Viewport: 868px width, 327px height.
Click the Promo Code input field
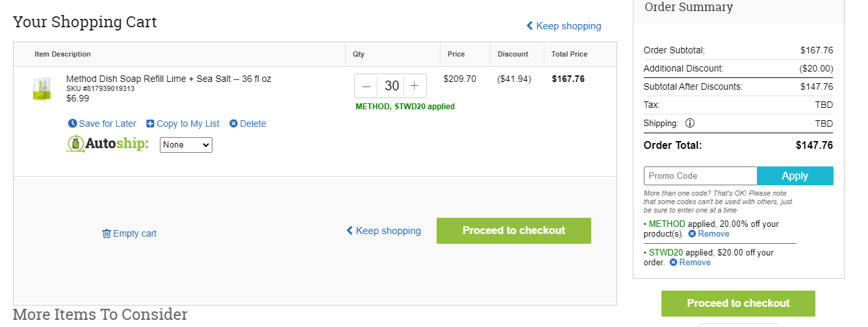[700, 176]
